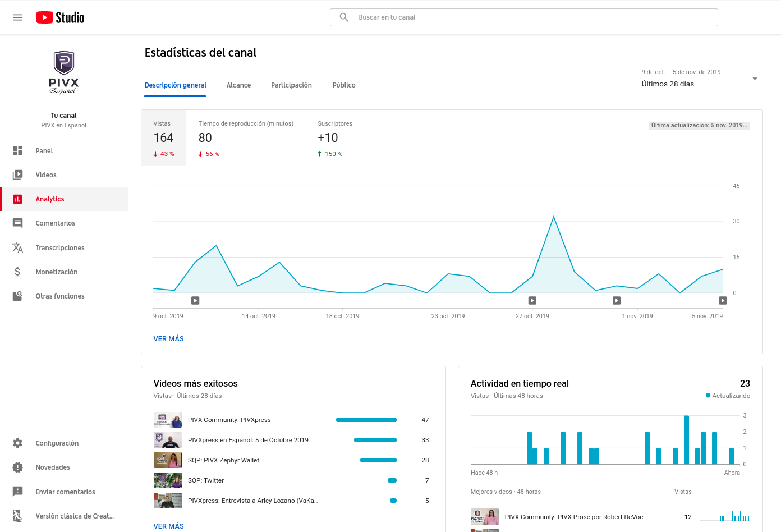Open Transcripciones in the sidebar
Image resolution: width=781 pixels, height=532 pixels.
coord(64,247)
